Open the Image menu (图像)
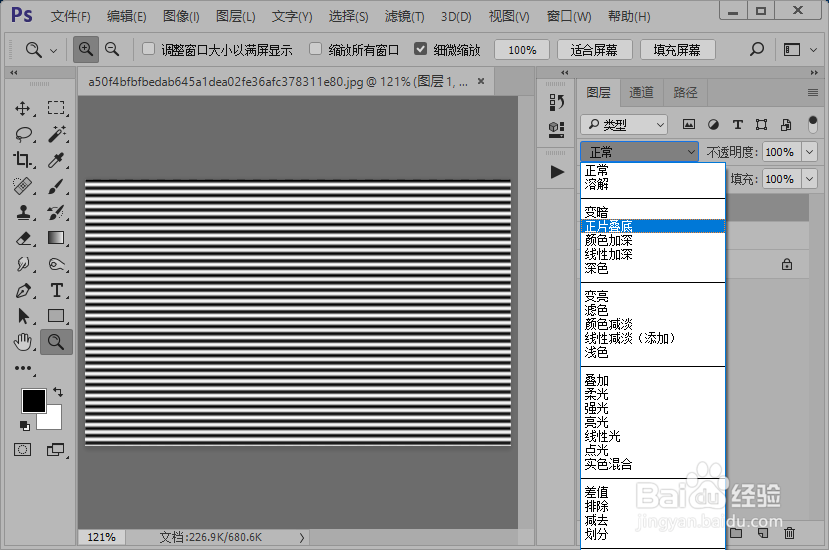This screenshot has width=829, height=550. (181, 16)
